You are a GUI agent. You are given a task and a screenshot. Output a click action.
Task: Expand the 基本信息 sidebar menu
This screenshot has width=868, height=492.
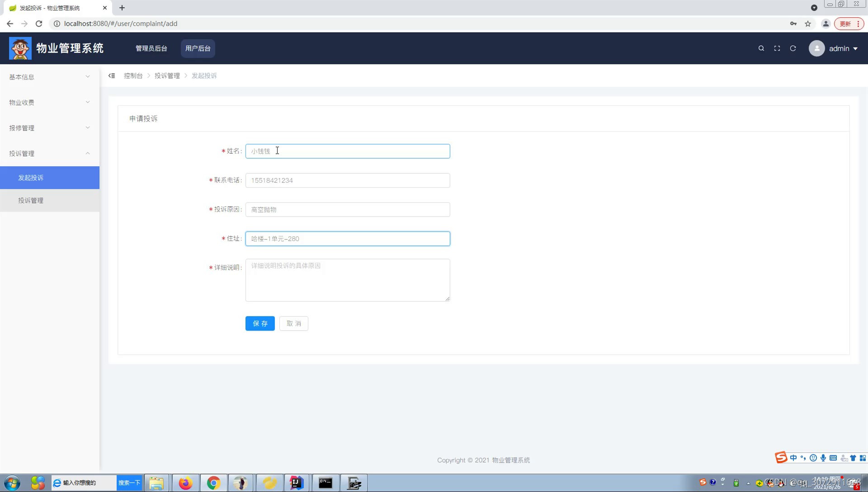(x=50, y=77)
